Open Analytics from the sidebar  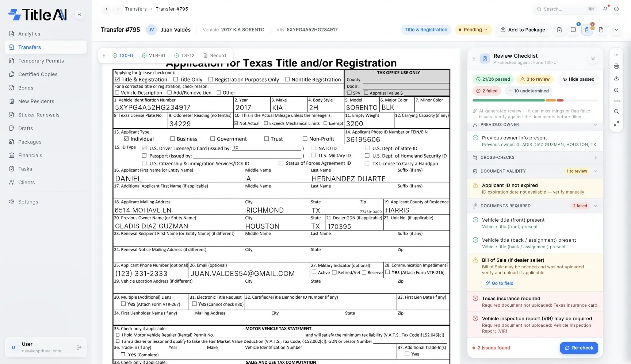pyautogui.click(x=46, y=34)
